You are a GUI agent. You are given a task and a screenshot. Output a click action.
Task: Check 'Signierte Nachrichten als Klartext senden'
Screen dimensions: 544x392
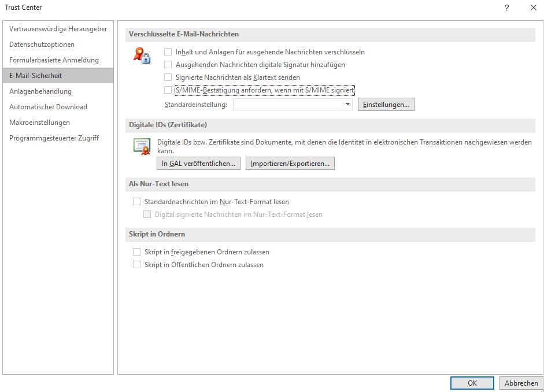coord(168,77)
